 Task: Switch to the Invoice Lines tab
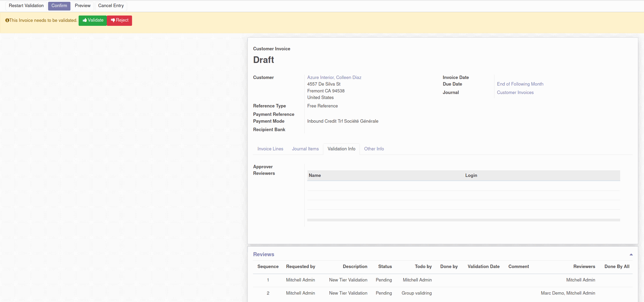coord(270,149)
